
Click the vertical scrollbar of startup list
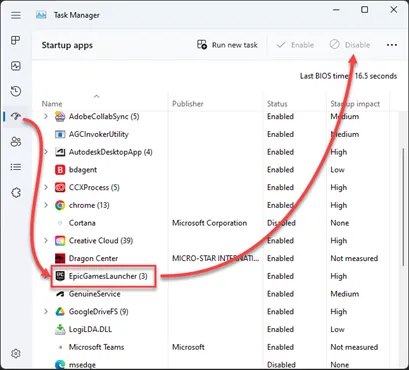(x=404, y=207)
